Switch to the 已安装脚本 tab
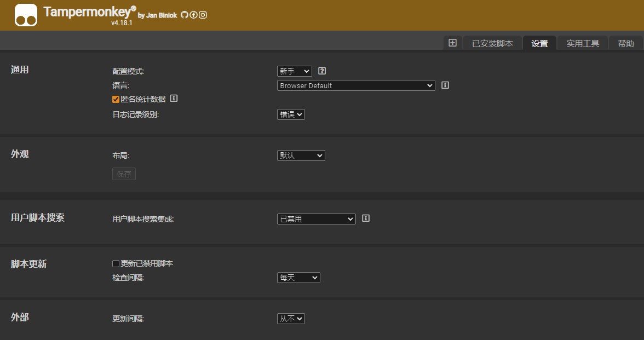 [x=492, y=43]
